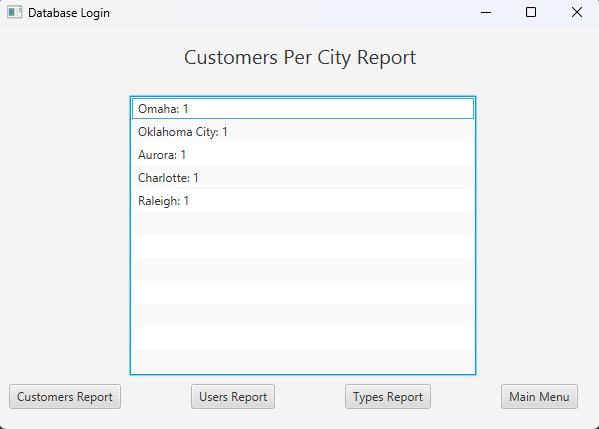
Task: Click blank area between Users and Types buttons
Action: [x=310, y=397]
